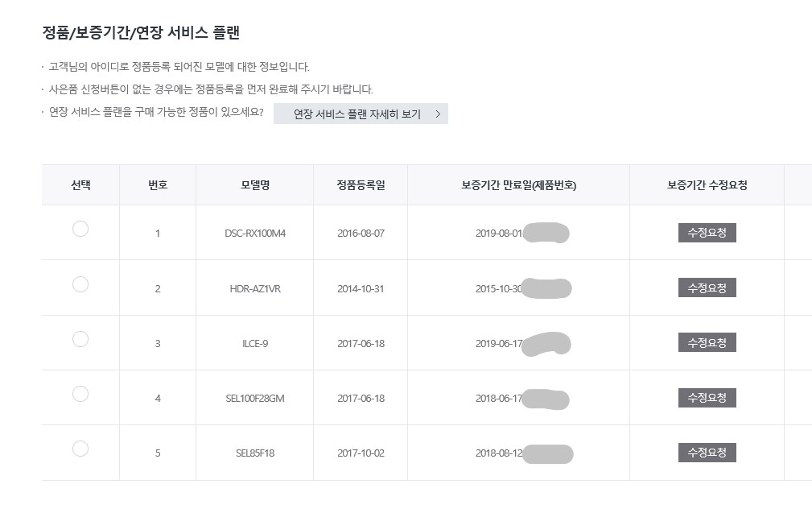Click the 보증기간 만료일 column header
This screenshot has width=812, height=513.
pos(518,185)
